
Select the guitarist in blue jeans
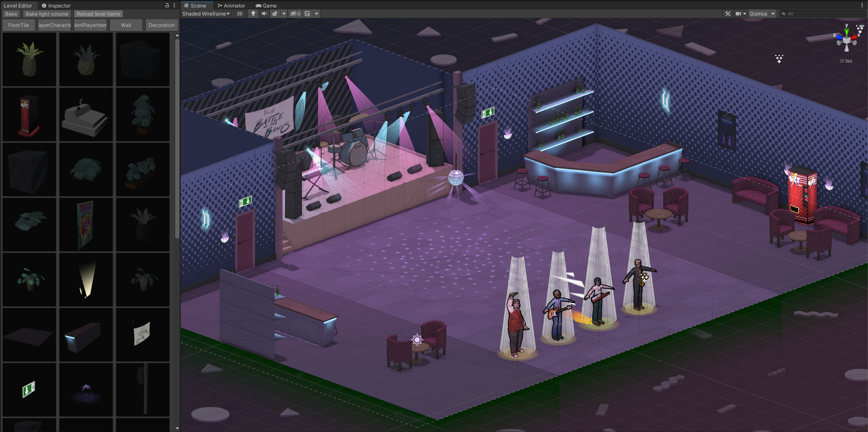558,314
